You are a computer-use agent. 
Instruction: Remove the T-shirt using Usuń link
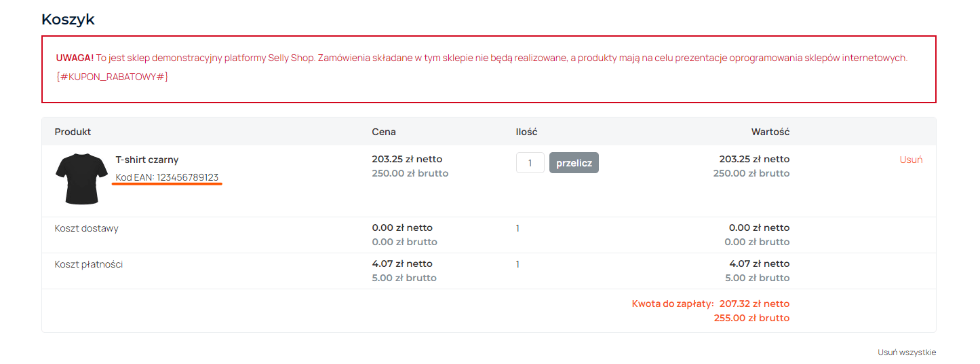point(911,160)
